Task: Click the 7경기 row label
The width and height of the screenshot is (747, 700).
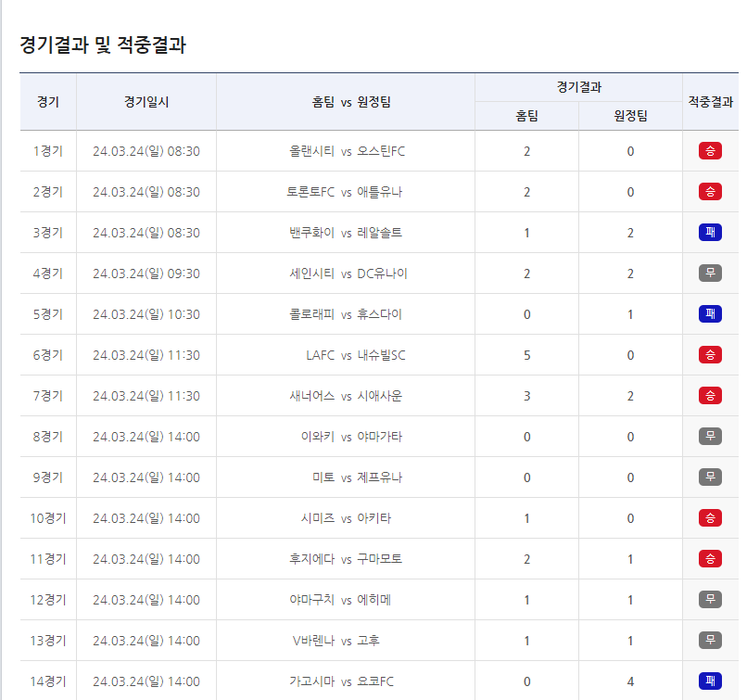Action: click(x=48, y=396)
